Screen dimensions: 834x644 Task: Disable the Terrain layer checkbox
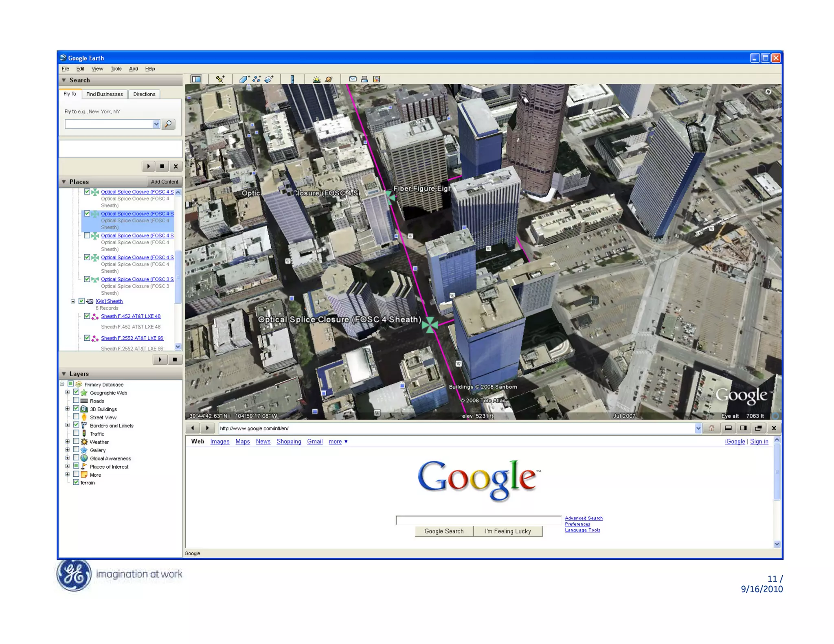[76, 482]
